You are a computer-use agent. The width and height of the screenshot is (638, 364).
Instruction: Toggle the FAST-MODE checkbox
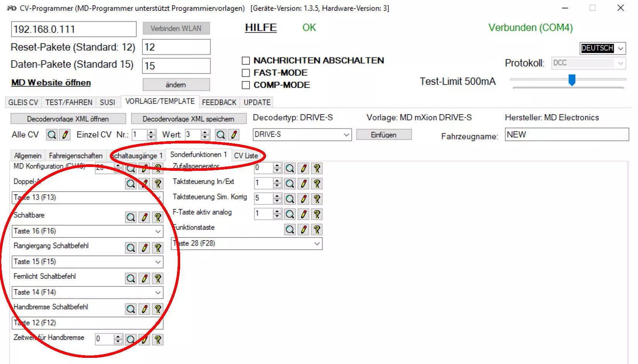pos(246,73)
